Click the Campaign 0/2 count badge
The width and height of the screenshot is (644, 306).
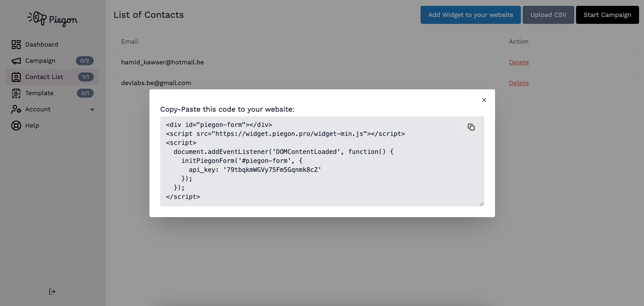pyautogui.click(x=85, y=61)
